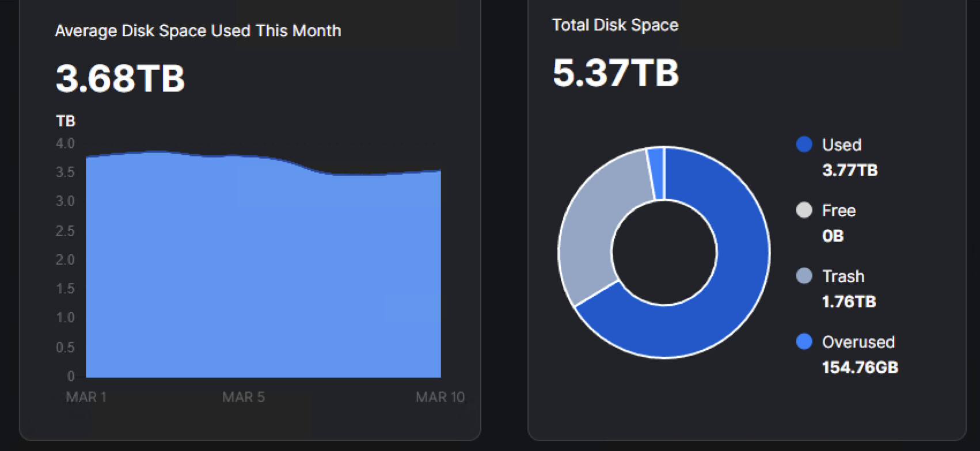Click the 154.76GB overused value
980x451 pixels.
860,368
